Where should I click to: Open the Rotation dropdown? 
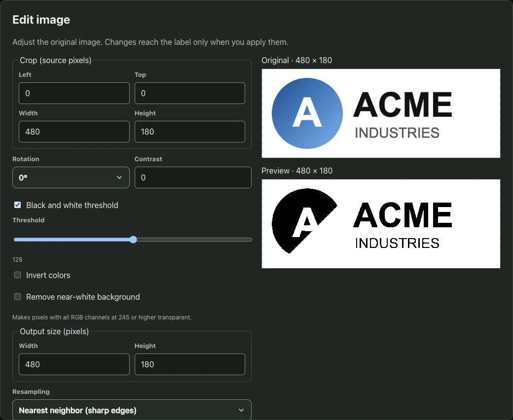coord(71,177)
